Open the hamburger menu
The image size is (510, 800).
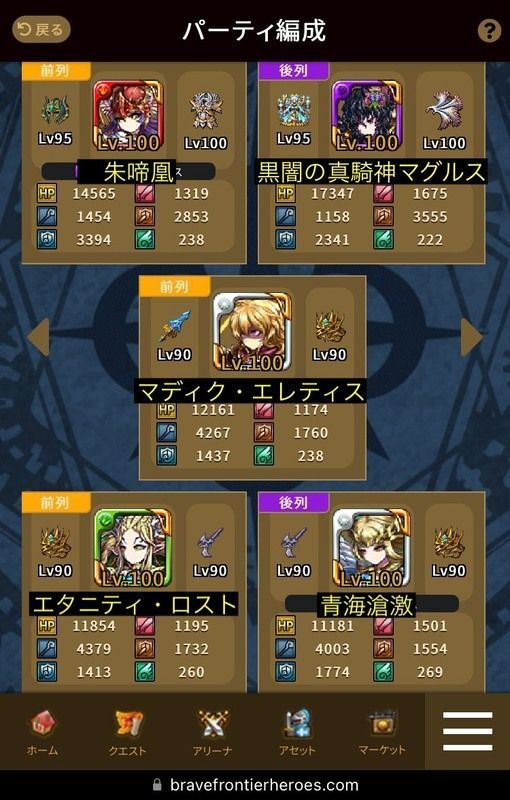click(468, 731)
